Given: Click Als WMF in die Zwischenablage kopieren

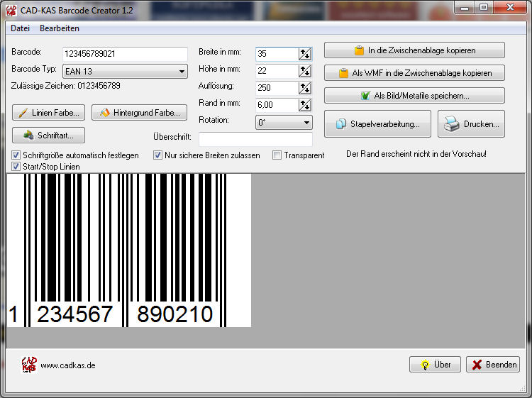Looking at the screenshot, I should pos(414,73).
